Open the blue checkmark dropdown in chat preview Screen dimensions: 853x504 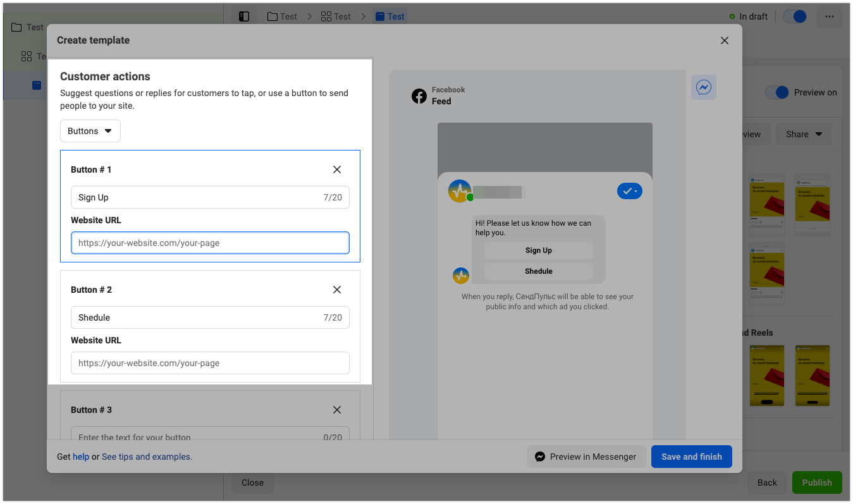(629, 191)
